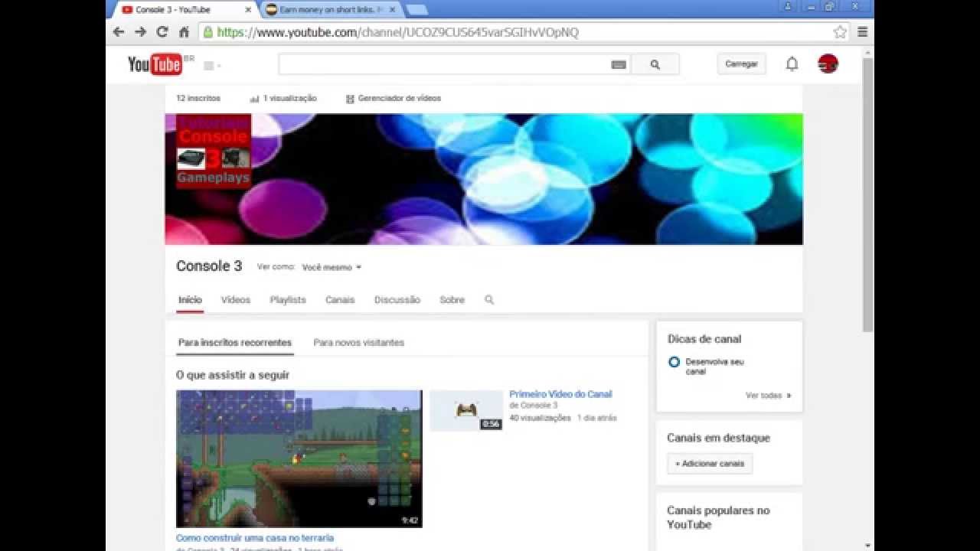
Task: Click the address bar URL
Action: point(398,32)
